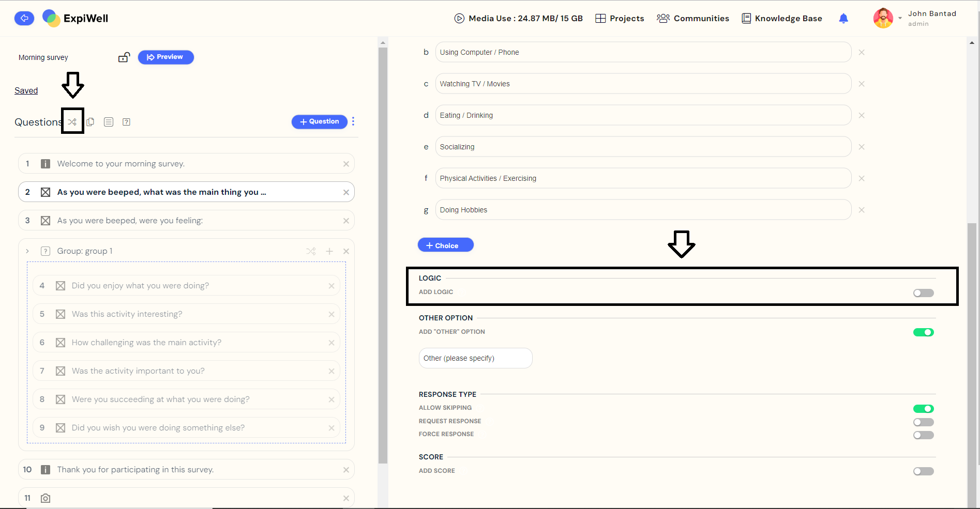The image size is (980, 509).
Task: Enable the Add Logic toggle
Action: coord(923,293)
